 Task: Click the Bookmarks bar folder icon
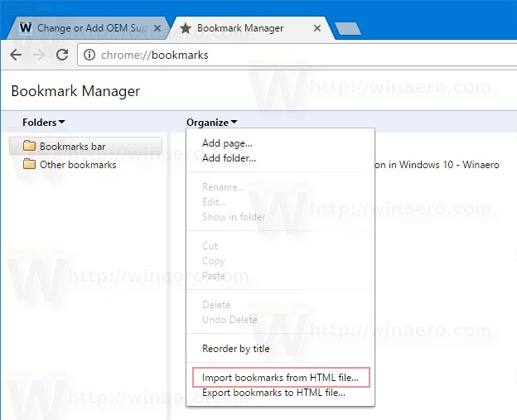(29, 146)
